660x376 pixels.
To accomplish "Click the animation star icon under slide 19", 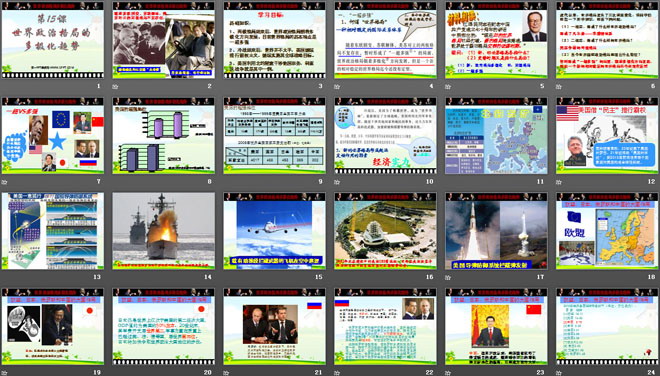I will tap(5, 373).
